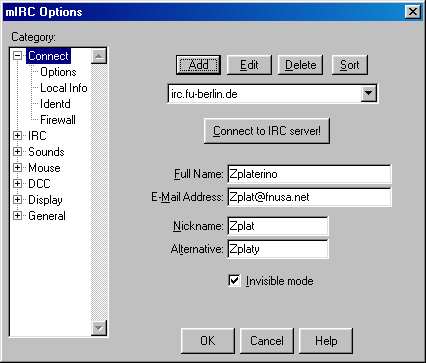This screenshot has height=363, width=426.
Task: Select the DCC category label
Action: click(39, 184)
